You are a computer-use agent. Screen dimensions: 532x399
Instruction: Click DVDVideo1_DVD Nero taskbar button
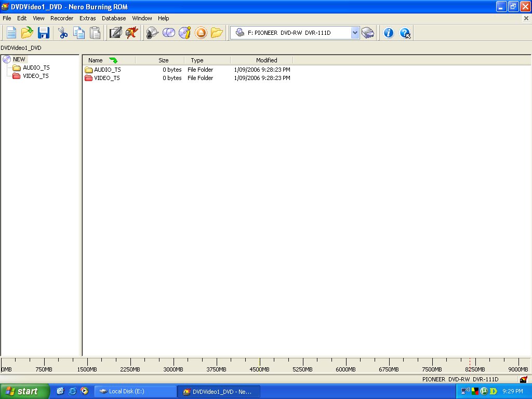219,391
